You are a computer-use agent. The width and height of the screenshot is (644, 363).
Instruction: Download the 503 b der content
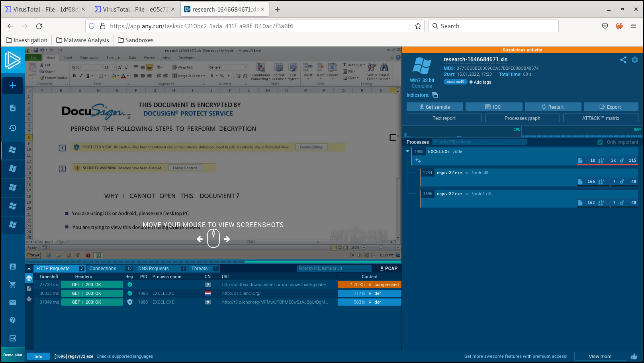(x=370, y=302)
